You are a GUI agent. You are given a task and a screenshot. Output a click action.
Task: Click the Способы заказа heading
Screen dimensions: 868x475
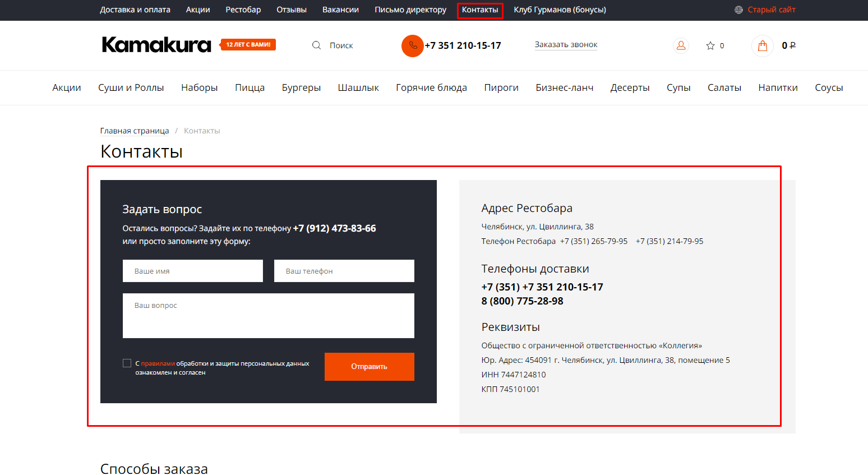coord(154,468)
